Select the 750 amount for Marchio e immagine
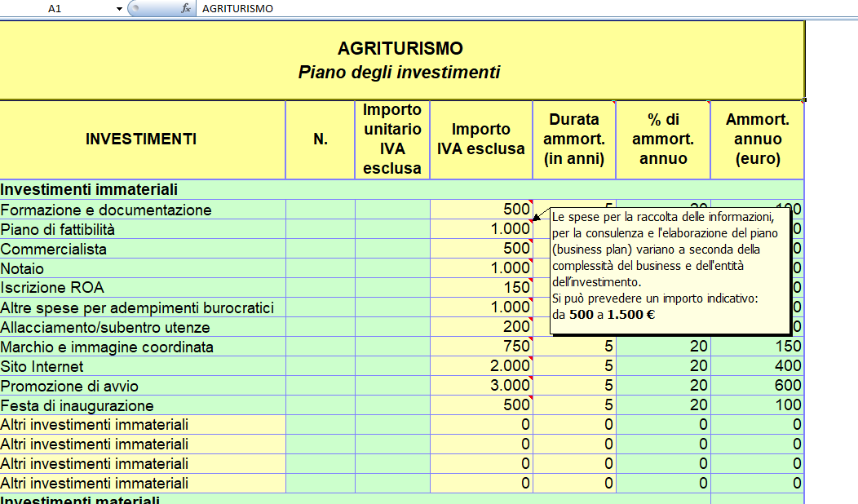The height and width of the screenshot is (504, 858). [x=481, y=347]
